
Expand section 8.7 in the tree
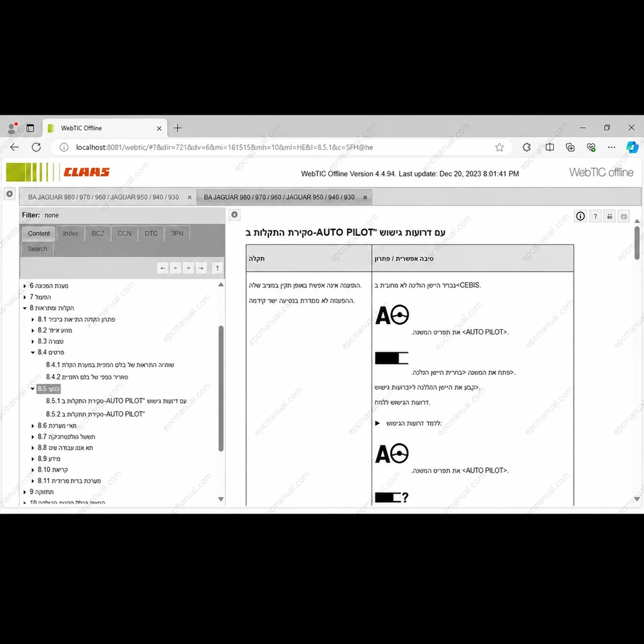pos(33,437)
